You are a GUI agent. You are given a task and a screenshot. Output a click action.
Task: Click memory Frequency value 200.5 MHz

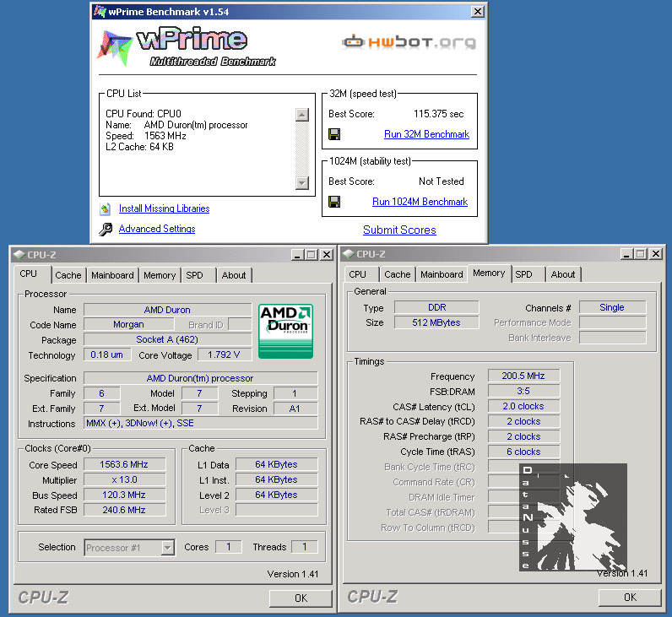pyautogui.click(x=523, y=376)
